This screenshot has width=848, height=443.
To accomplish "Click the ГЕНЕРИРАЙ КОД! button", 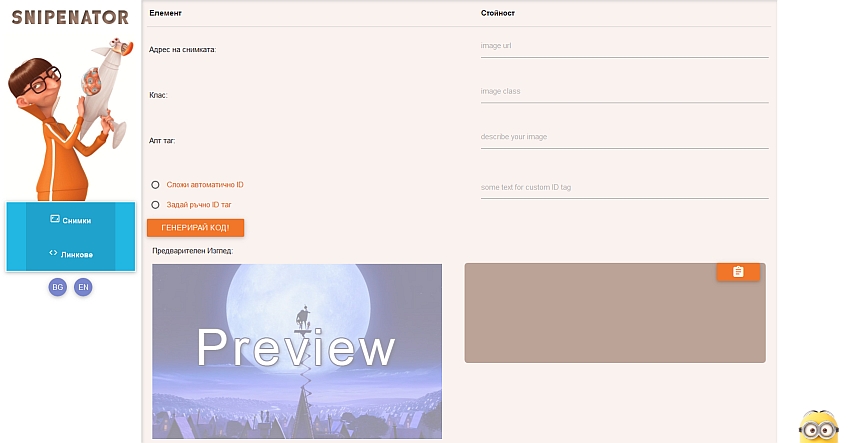I will click(195, 228).
